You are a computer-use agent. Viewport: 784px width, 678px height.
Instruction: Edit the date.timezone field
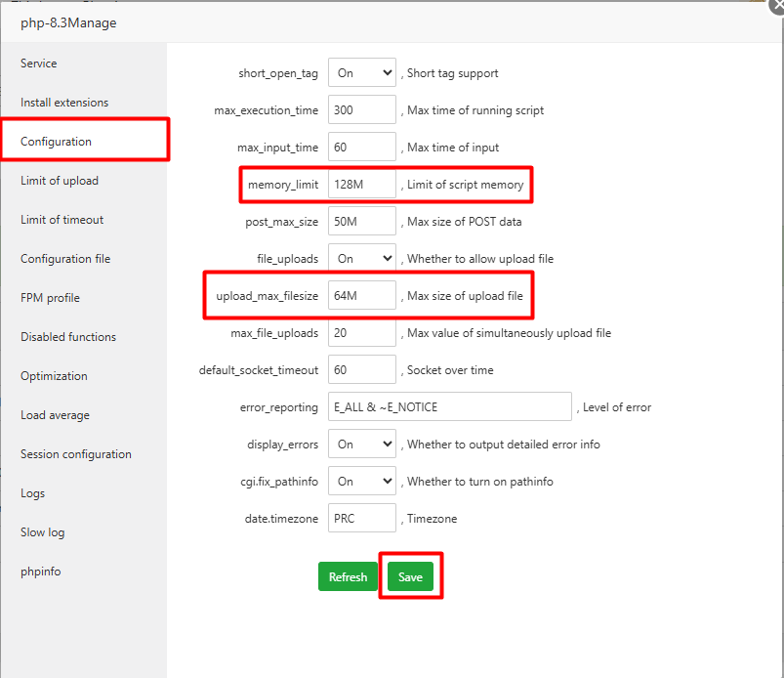[x=361, y=518]
